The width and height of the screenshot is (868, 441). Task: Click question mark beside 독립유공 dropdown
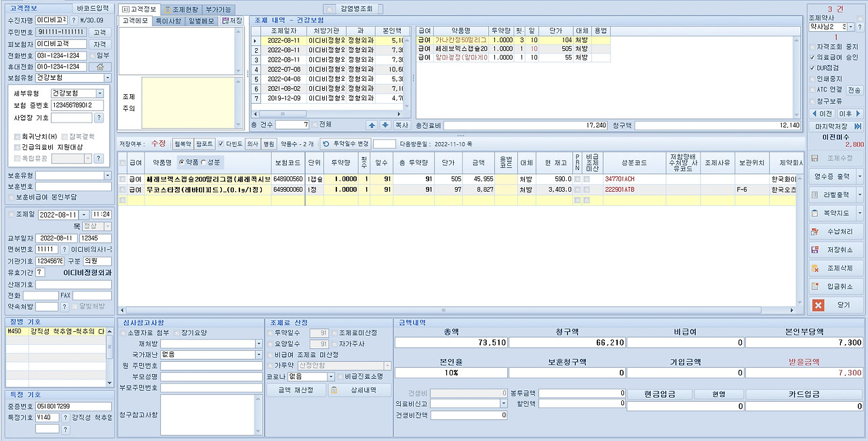click(x=99, y=159)
